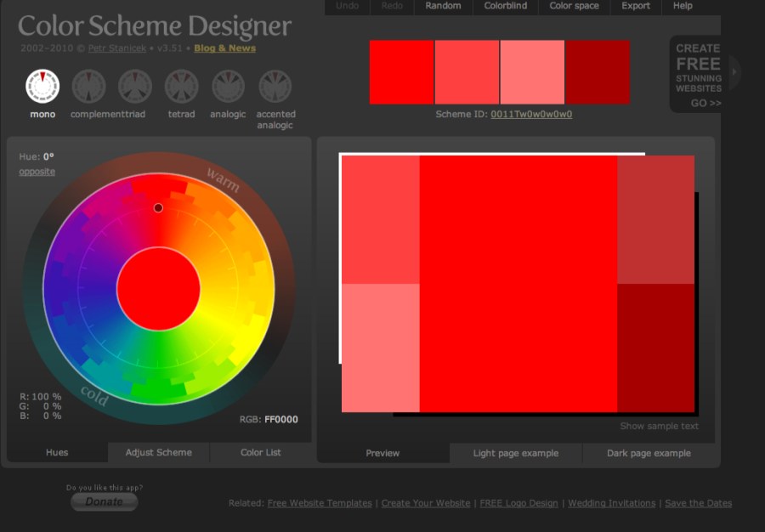Click Redo in the top menu
765x532 pixels.
(x=392, y=6)
